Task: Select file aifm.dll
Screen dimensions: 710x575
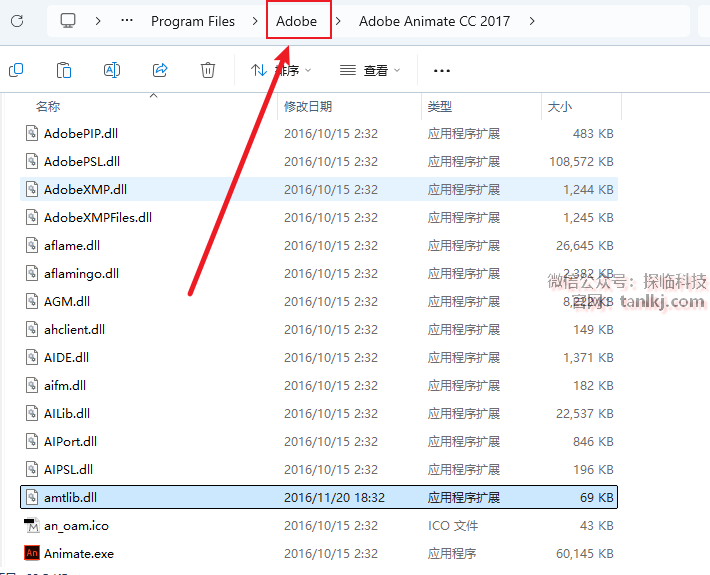Action: pyautogui.click(x=319, y=386)
